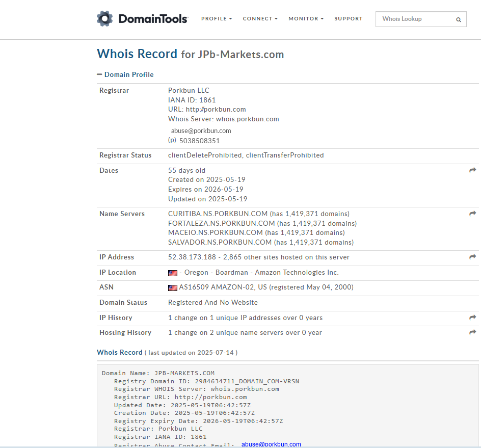The image size is (481, 448).
Task: Click Created on 2025-05-19 text
Action: pyautogui.click(x=206, y=180)
